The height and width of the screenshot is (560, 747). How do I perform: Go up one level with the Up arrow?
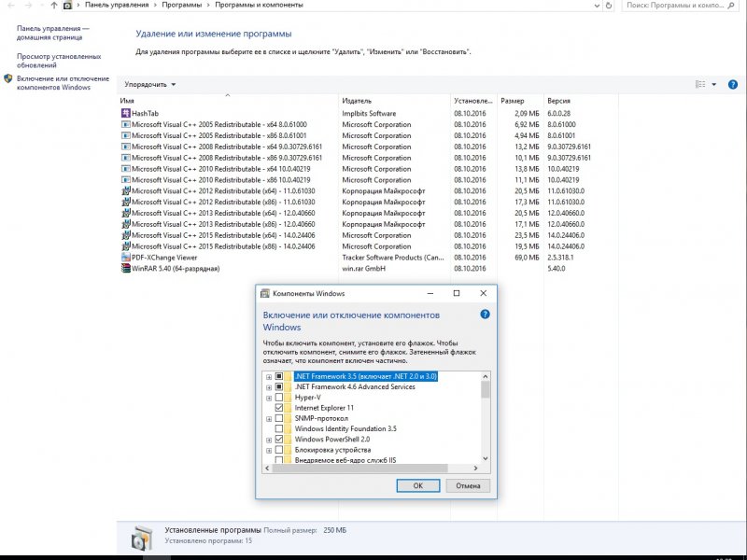tap(53, 6)
